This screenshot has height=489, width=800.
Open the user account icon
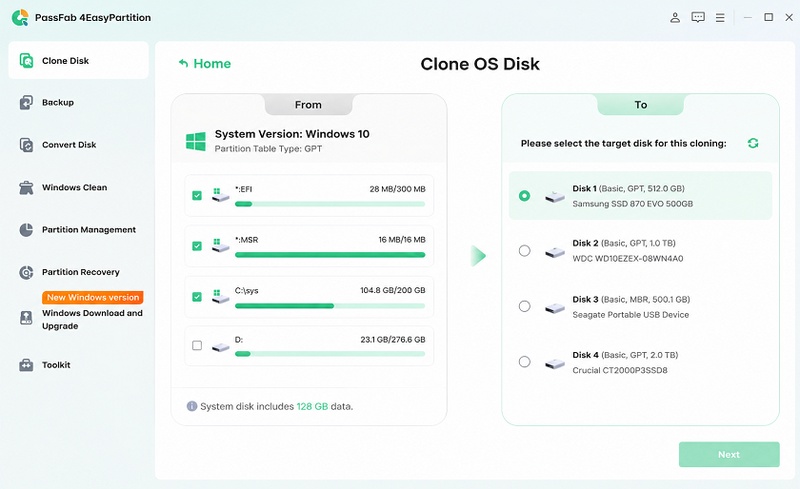click(x=675, y=18)
